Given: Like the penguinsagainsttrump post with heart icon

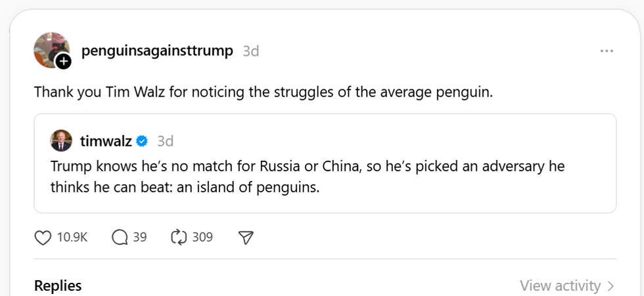Looking at the screenshot, I should pyautogui.click(x=43, y=238).
